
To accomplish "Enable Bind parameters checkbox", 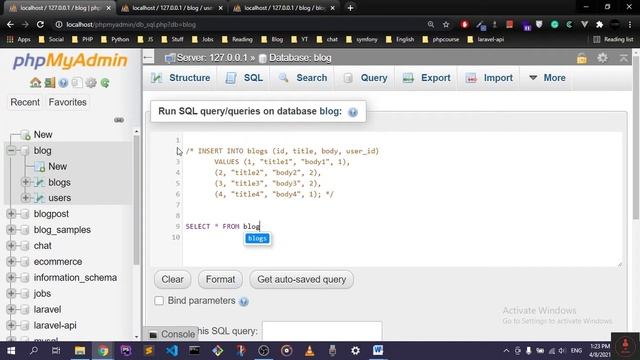I will pos(159,301).
